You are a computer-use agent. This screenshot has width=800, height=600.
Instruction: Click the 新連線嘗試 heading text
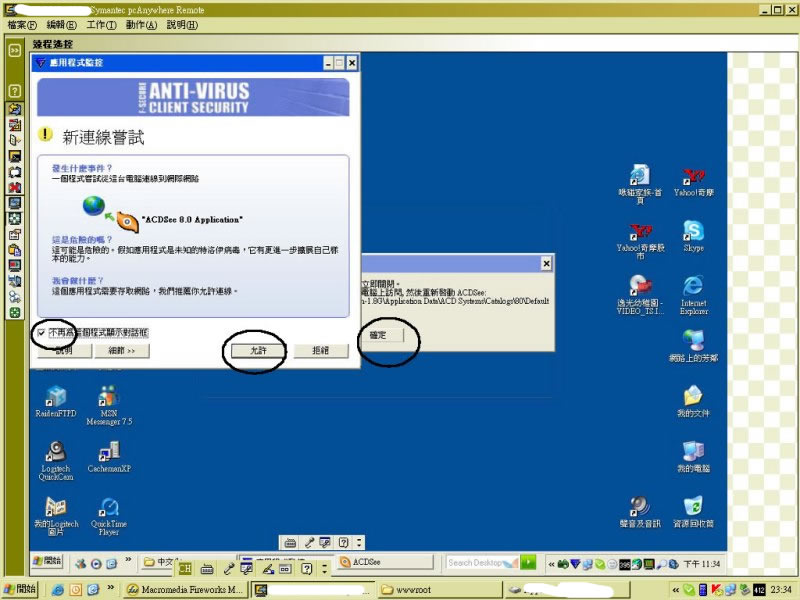[x=103, y=137]
